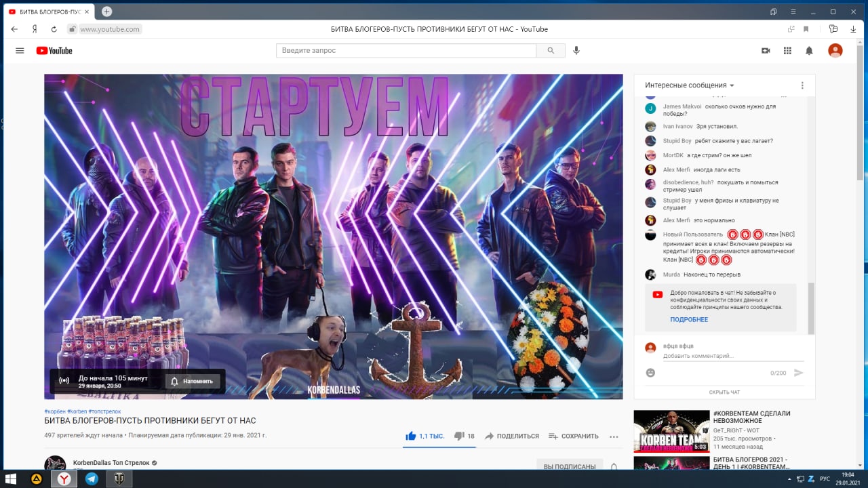Toggle channel notification bell near ВЫ ПОДПИСАНЫ
The image size is (868, 488).
coord(614,467)
